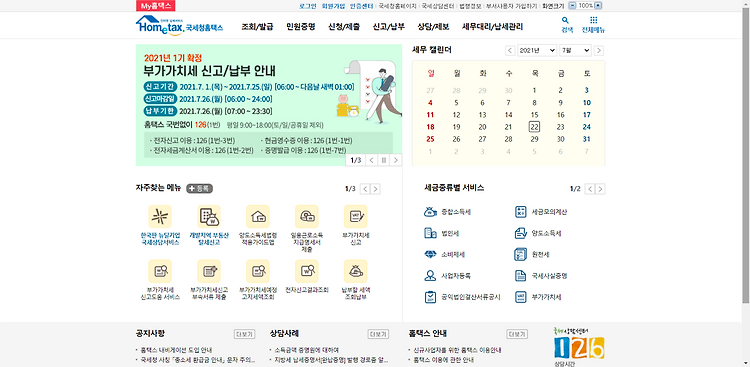Open the 양도소득세법령 적용가이드맵 icon
Screen dimensions: 750x367
tap(258, 217)
